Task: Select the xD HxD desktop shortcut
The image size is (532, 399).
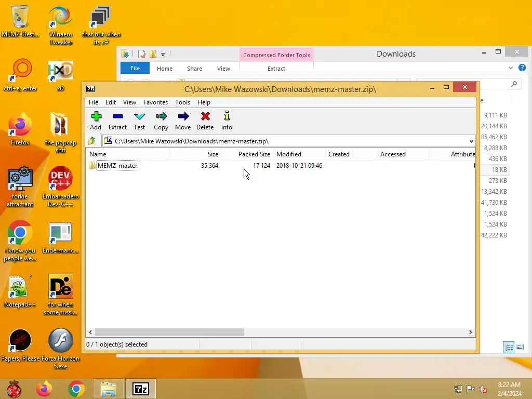Action: coord(60,76)
